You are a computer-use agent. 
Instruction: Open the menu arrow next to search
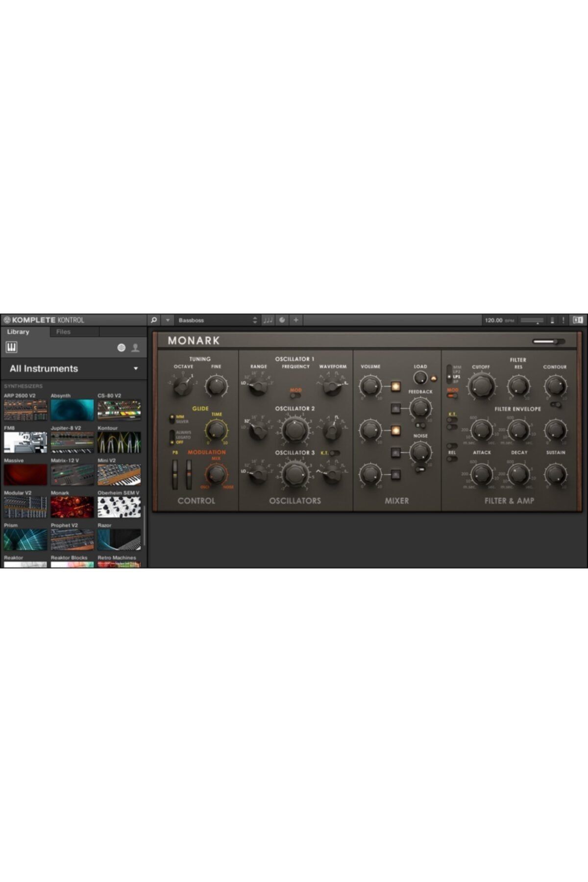(168, 320)
